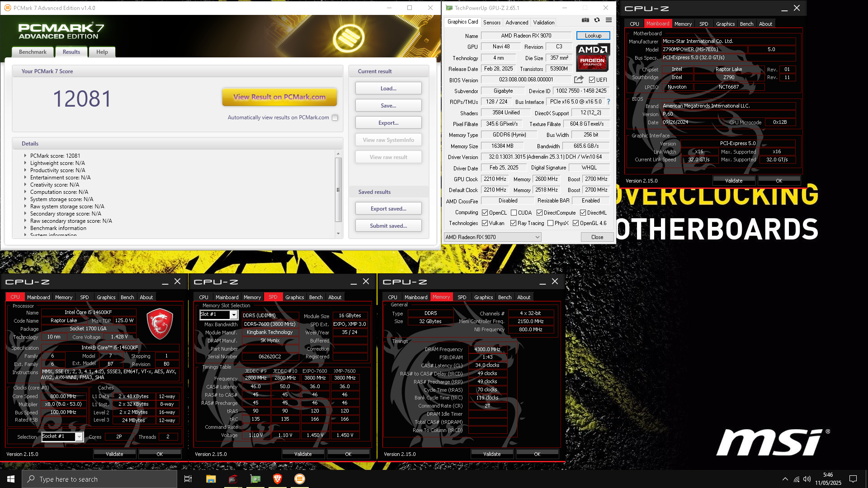Click Submit saved... button

point(388,226)
